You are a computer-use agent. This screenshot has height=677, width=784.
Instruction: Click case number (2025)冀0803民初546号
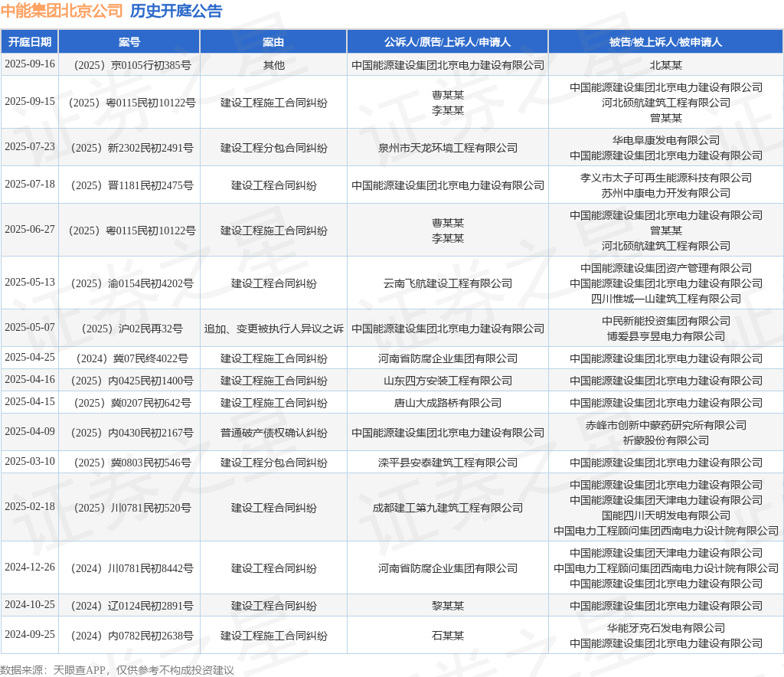coord(129,463)
